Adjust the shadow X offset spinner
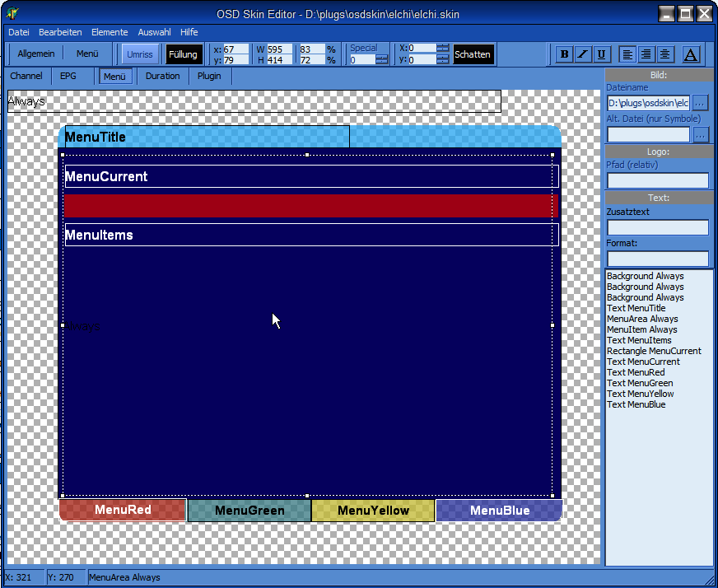718x588 pixels. [443, 49]
